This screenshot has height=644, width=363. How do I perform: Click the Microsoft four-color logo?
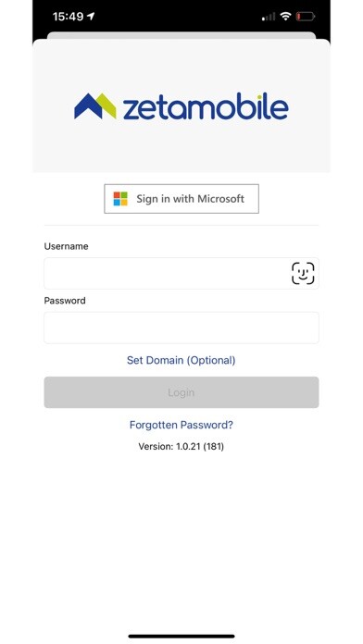click(x=120, y=199)
